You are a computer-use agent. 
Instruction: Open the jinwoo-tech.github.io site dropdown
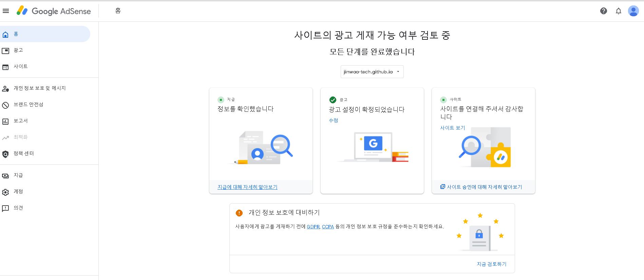[x=372, y=72]
